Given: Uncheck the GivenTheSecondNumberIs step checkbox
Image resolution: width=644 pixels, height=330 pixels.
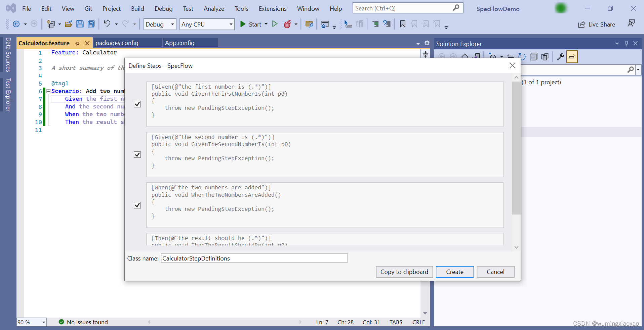Looking at the screenshot, I should pyautogui.click(x=137, y=154).
